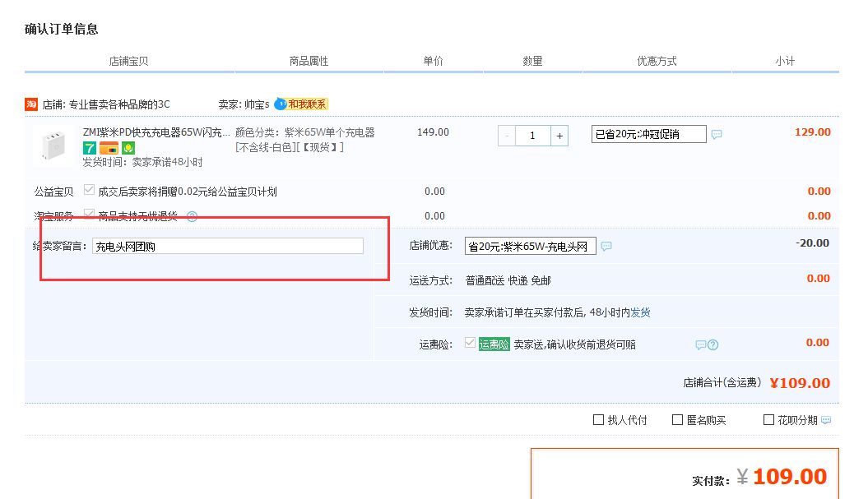Viewport: 868px width, 499px height.
Task: Open the ZMI紫米PD快充充电器65W product link
Action: [156, 132]
